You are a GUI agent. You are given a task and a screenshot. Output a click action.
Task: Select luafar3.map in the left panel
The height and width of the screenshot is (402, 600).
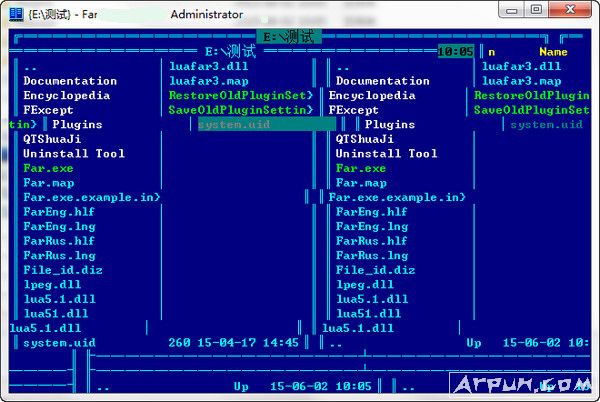pos(209,81)
